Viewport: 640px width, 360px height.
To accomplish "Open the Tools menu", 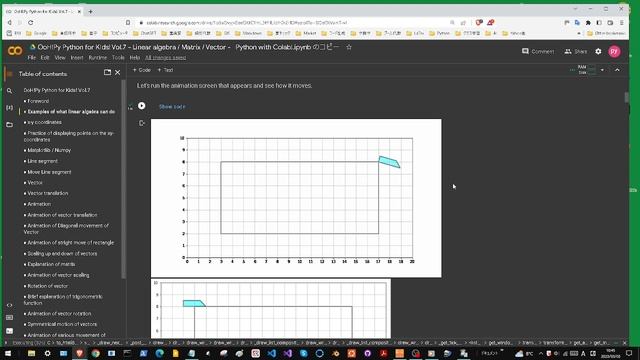I will [x=118, y=58].
